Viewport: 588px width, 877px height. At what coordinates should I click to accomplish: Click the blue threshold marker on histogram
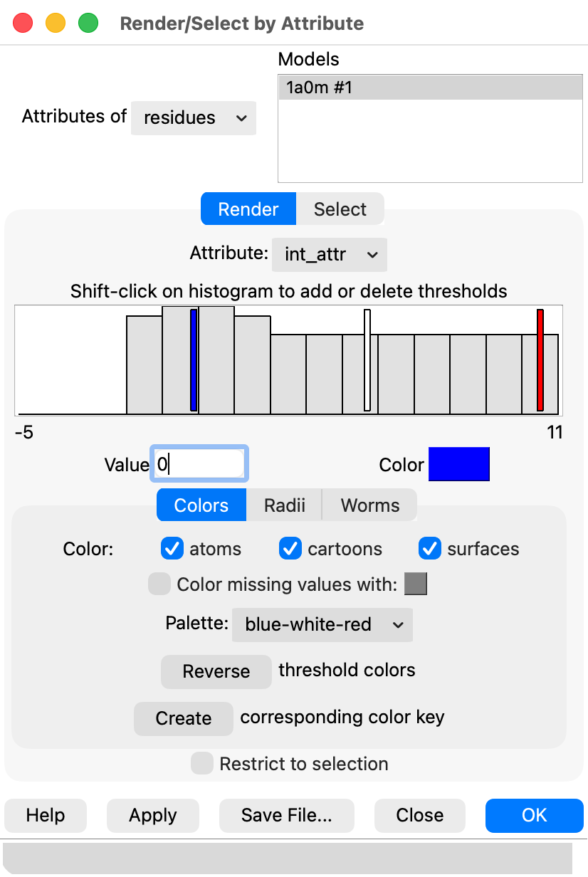[194, 360]
